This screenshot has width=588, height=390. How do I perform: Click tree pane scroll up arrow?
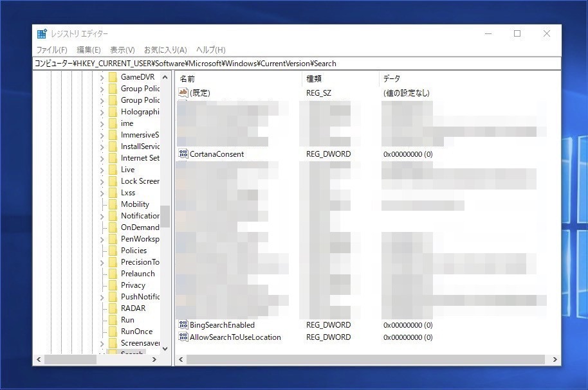pos(165,77)
